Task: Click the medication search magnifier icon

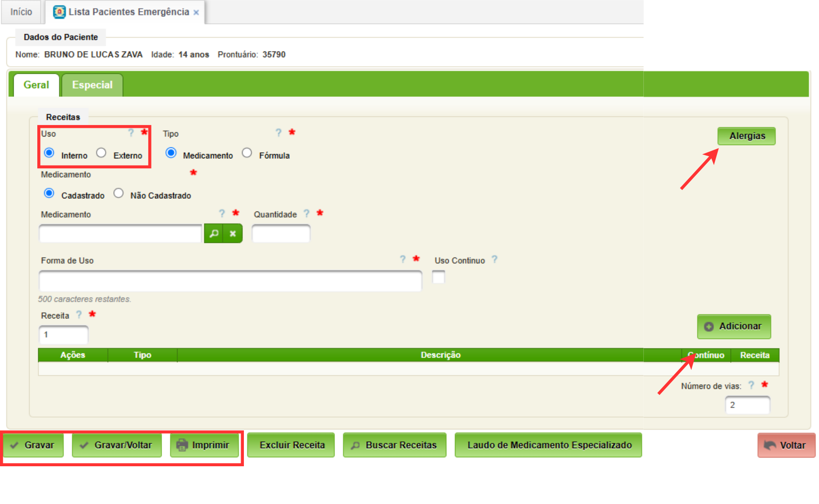Action: 213,234
